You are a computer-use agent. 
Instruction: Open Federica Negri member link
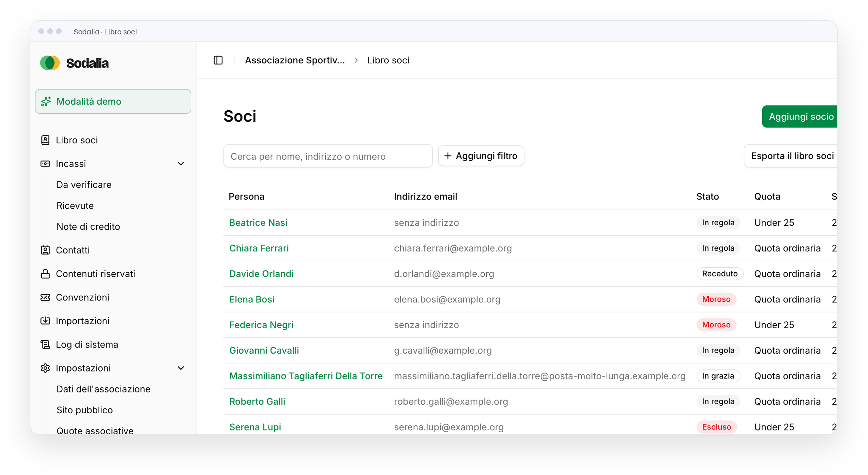point(261,325)
